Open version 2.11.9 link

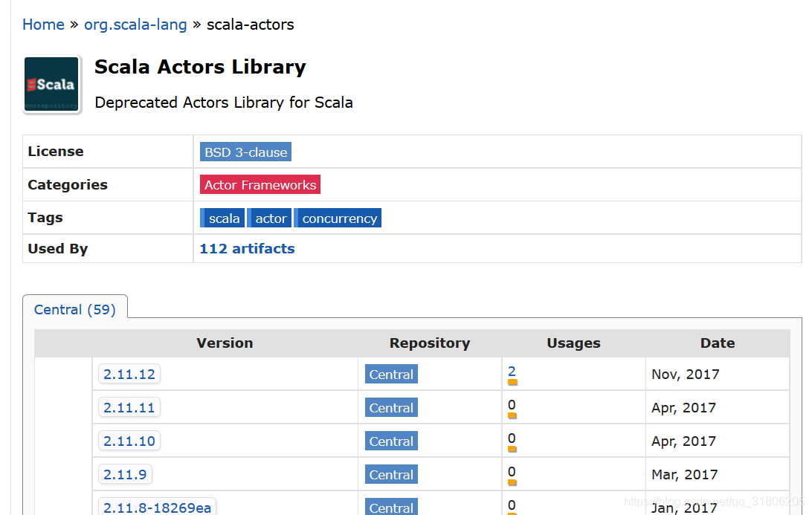(x=126, y=474)
